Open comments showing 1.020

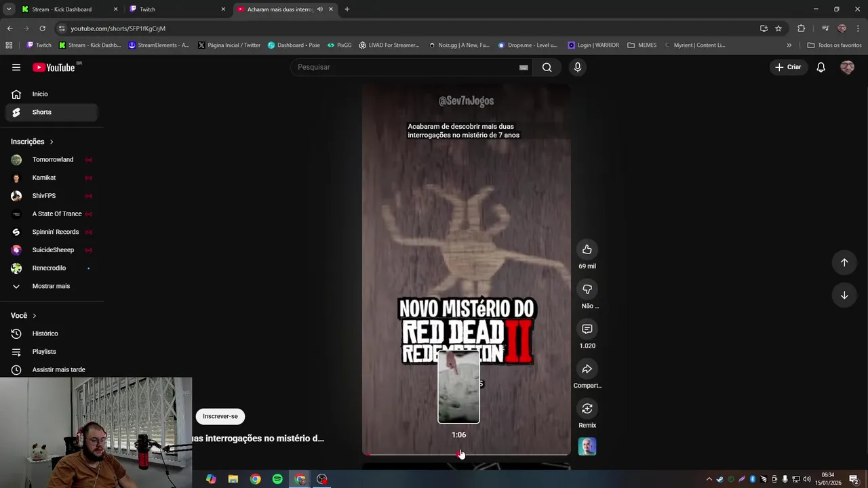(587, 329)
